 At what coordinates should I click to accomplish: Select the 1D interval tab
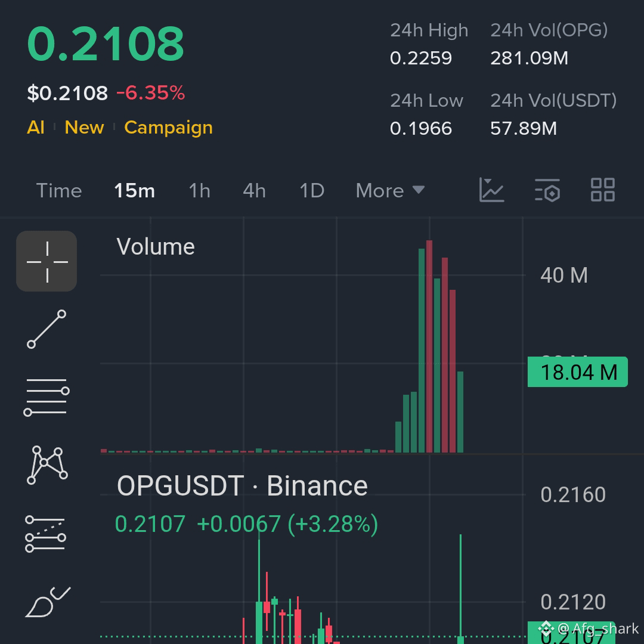pos(312,191)
